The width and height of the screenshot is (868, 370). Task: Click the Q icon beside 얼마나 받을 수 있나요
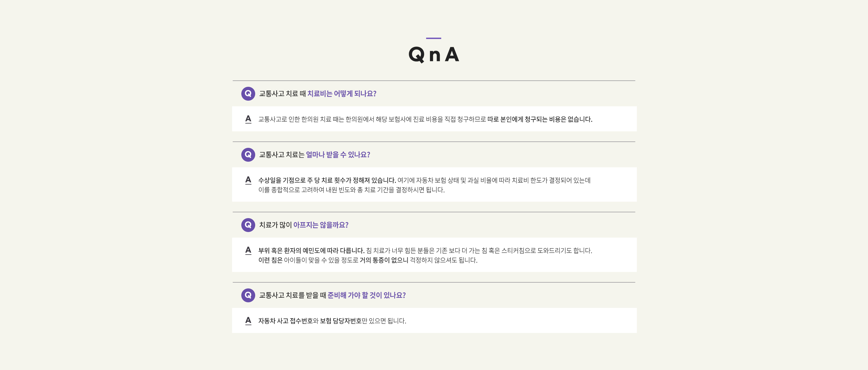(248, 155)
